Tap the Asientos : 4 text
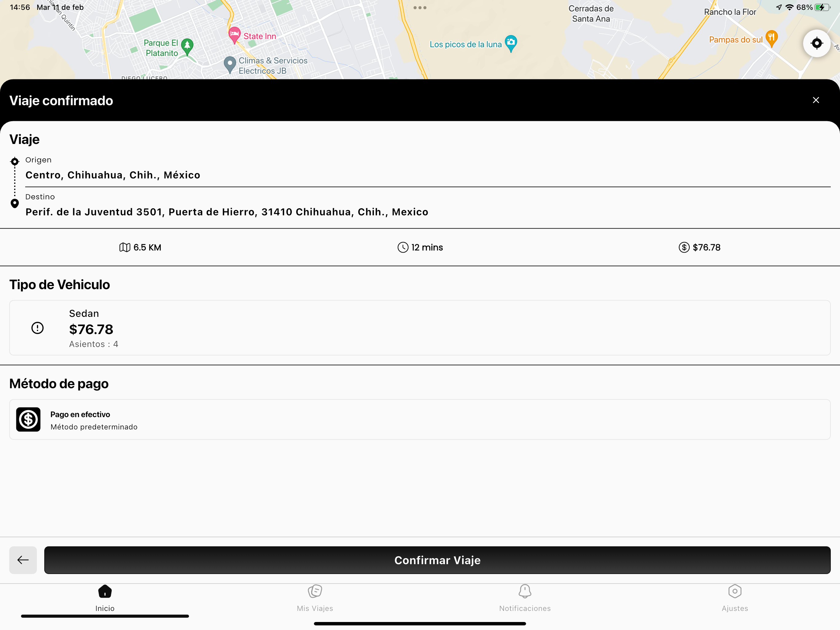840x630 pixels. (x=93, y=344)
